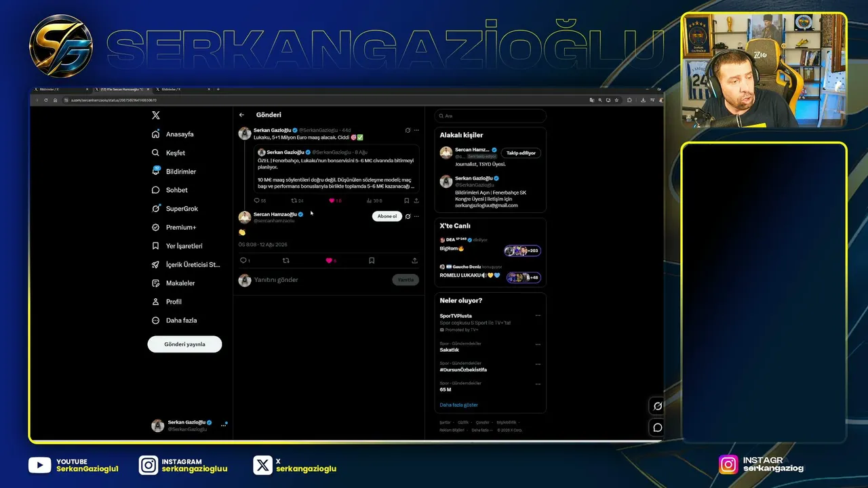Click the Abone ol subscribe button
868x488 pixels.
tap(387, 216)
